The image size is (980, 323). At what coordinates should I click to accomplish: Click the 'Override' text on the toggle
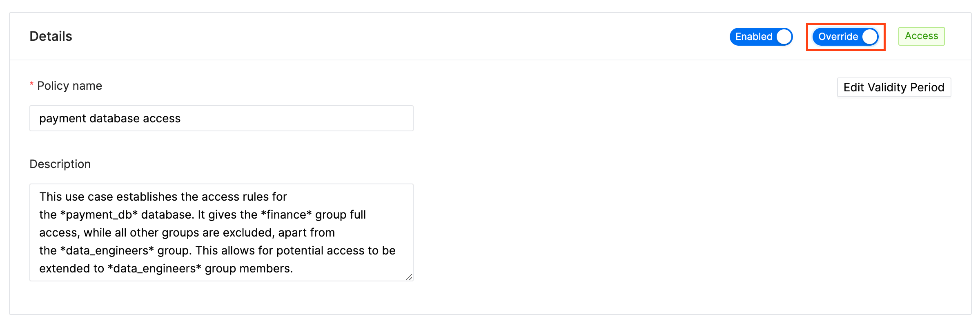tap(838, 37)
